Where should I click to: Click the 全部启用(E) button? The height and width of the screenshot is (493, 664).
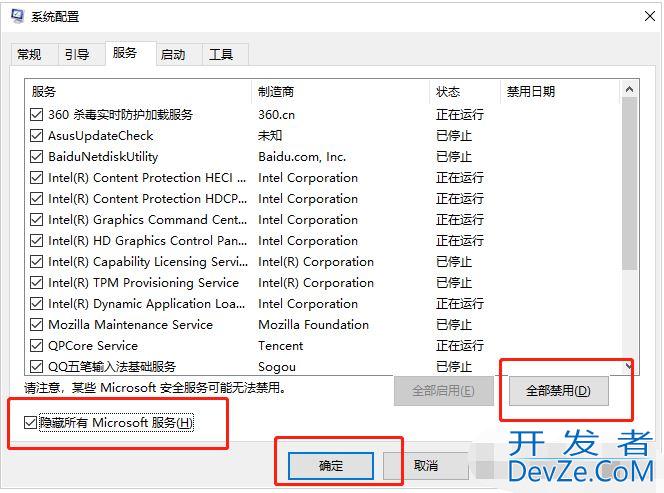443,391
